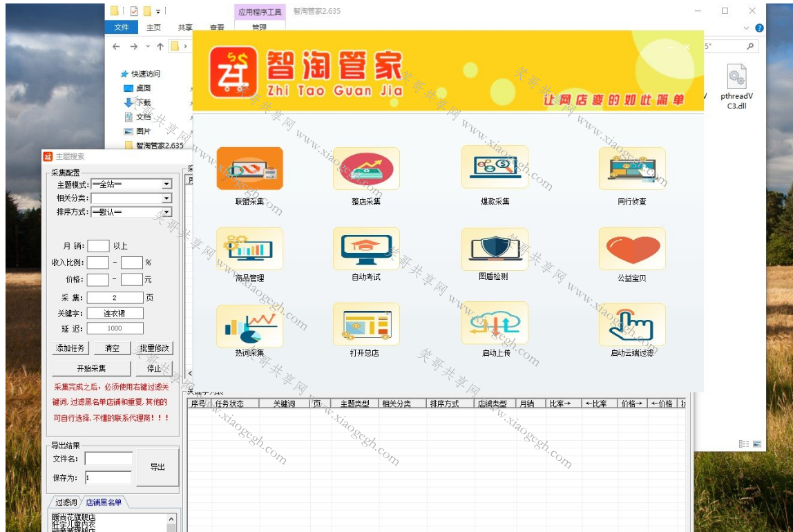Open the 商品管理 icon
The width and height of the screenshot is (793, 532).
click(250, 248)
